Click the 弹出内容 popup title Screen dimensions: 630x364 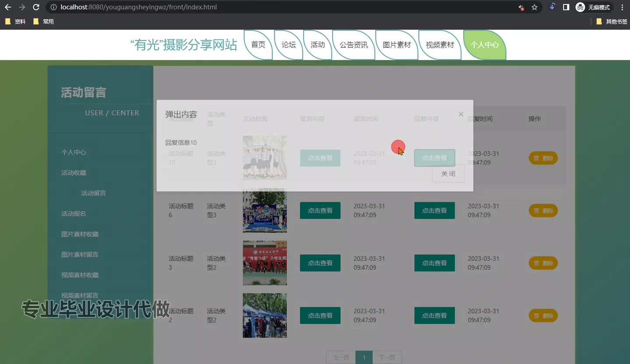pos(181,114)
